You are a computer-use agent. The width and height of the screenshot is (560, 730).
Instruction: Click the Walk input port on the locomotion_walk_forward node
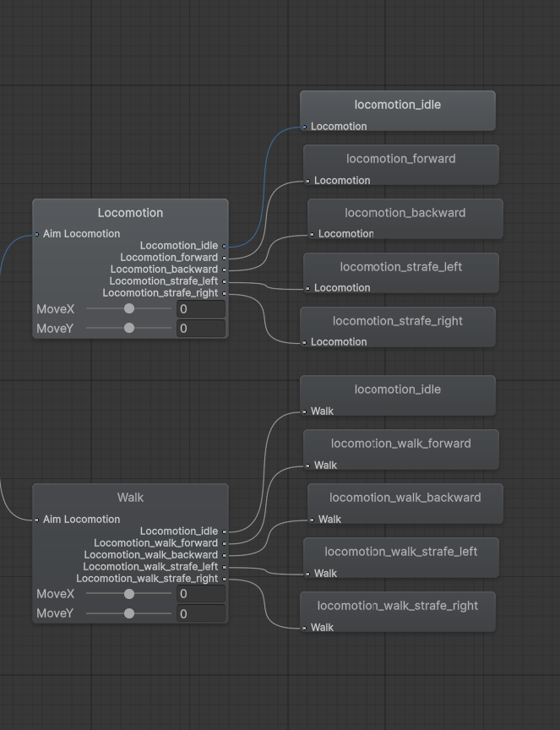307,466
